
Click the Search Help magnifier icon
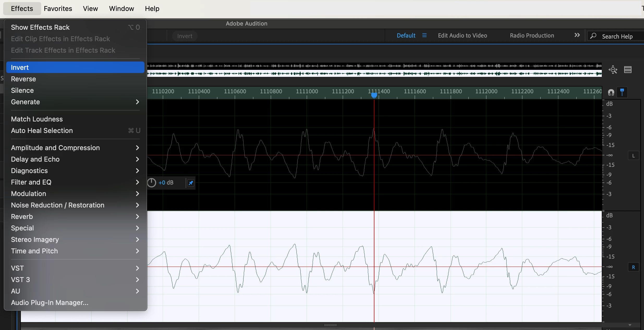click(x=593, y=36)
